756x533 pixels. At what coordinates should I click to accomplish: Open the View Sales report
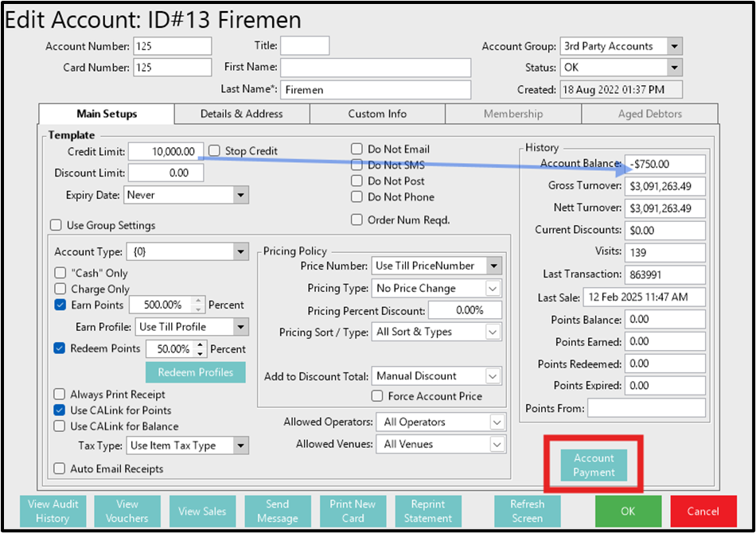pos(202,511)
